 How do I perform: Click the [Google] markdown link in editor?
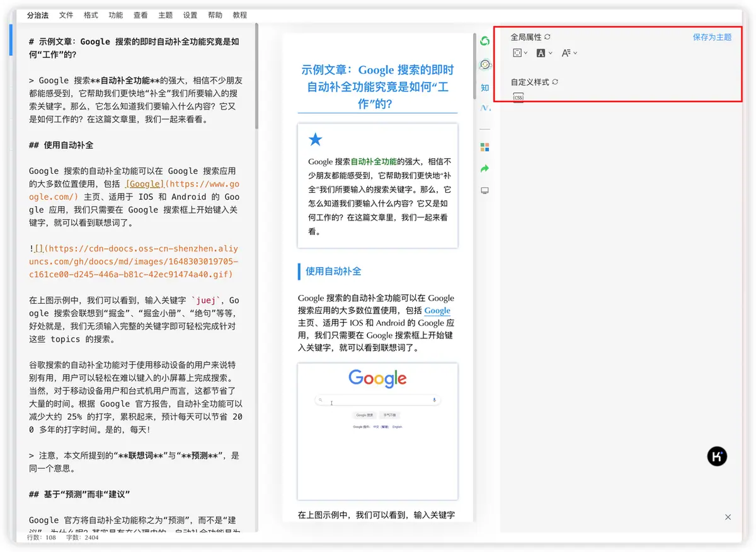click(x=145, y=184)
